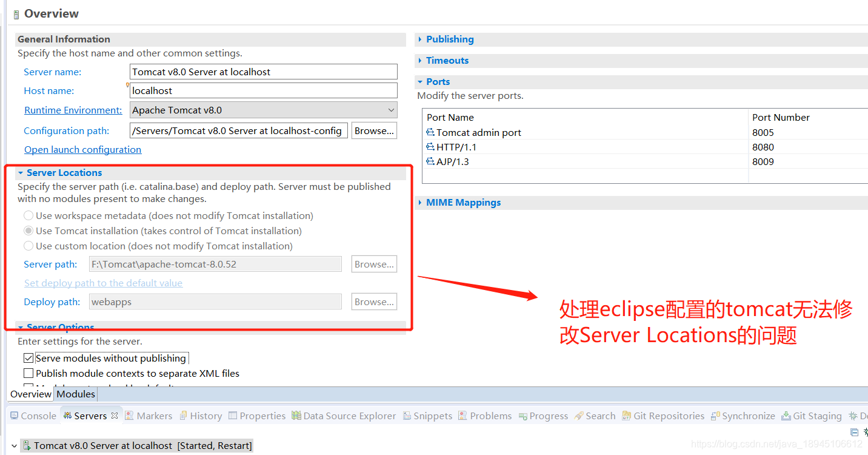Click the AJP/1.3 port row icon
868x455 pixels.
[430, 161]
